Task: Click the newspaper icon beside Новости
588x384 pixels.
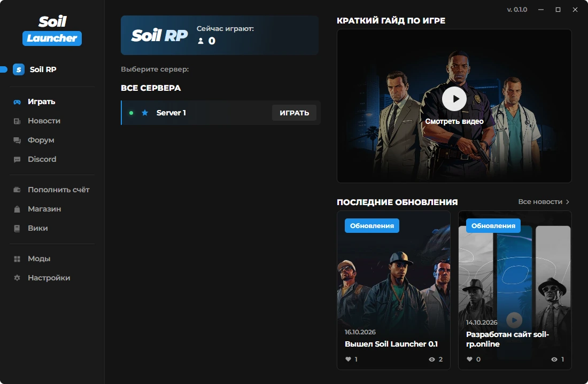Action: pyautogui.click(x=17, y=121)
